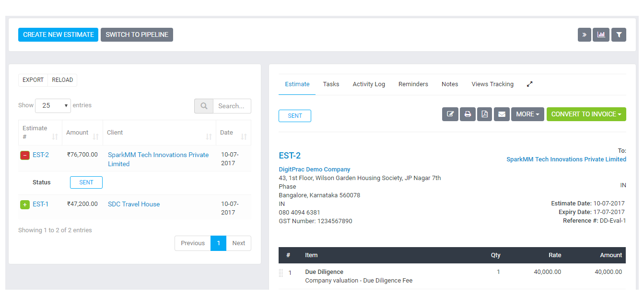This screenshot has height=306, width=644.
Task: Open the MORE dropdown menu
Action: pyautogui.click(x=527, y=114)
